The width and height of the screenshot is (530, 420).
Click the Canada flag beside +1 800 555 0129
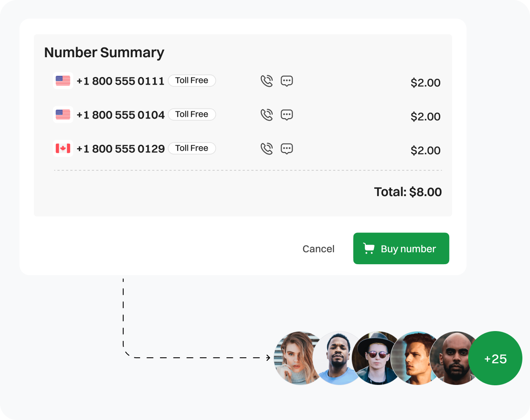click(63, 148)
